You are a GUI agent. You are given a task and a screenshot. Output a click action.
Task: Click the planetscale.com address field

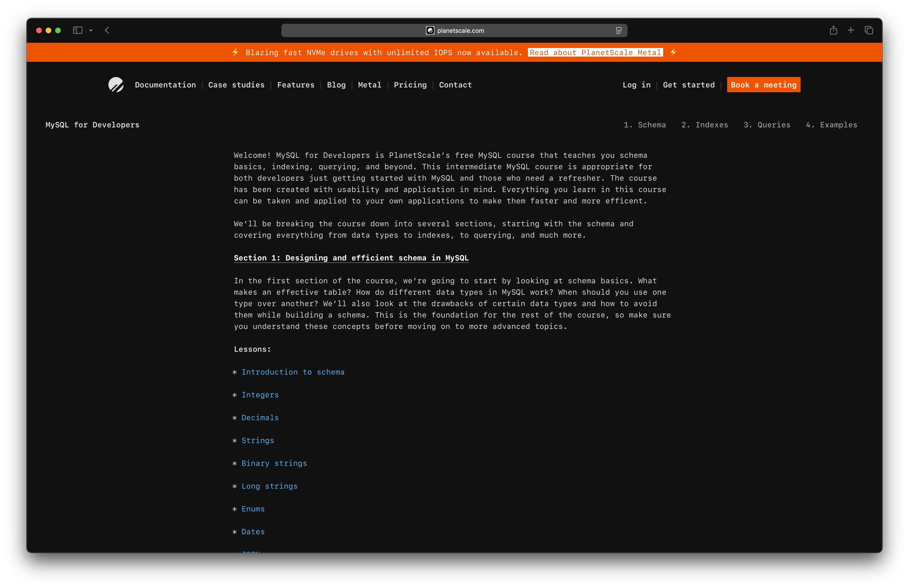click(x=454, y=31)
